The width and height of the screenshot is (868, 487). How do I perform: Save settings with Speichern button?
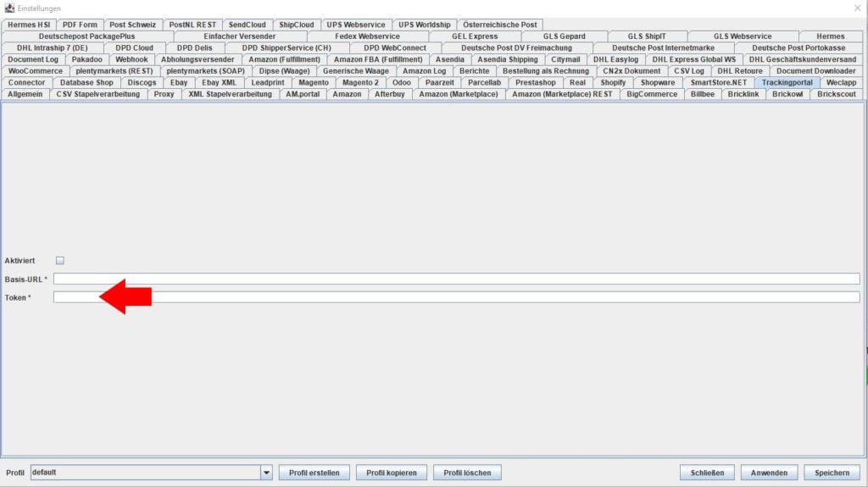832,473
